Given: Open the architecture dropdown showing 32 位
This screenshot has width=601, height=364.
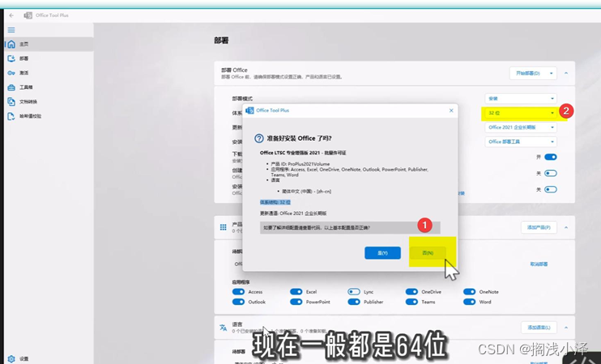Looking at the screenshot, I should (521, 113).
